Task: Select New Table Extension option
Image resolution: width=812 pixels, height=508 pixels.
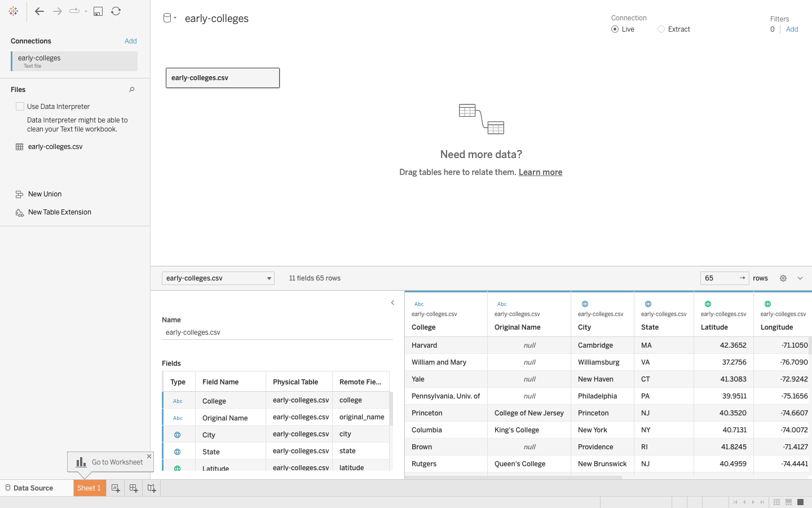Action: (60, 212)
